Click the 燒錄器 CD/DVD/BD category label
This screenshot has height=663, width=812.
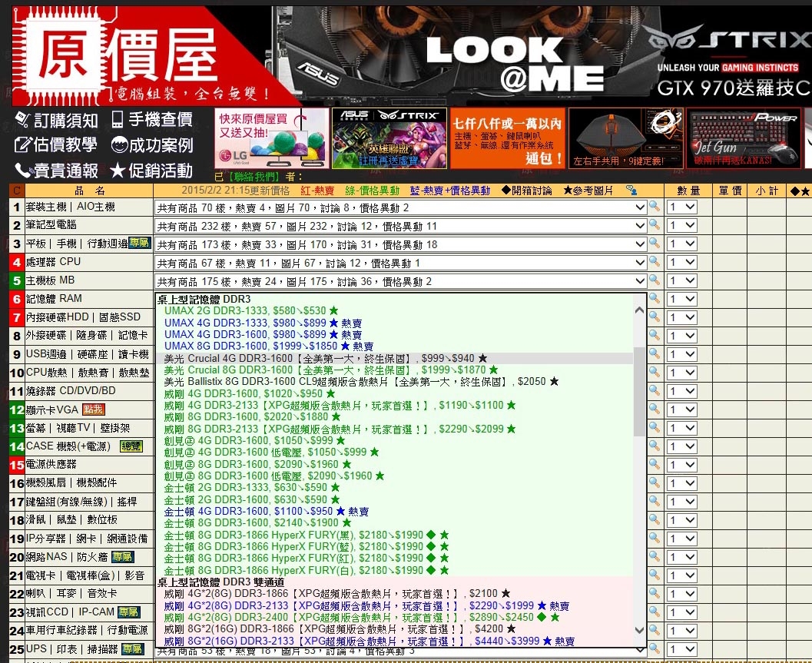click(x=71, y=391)
